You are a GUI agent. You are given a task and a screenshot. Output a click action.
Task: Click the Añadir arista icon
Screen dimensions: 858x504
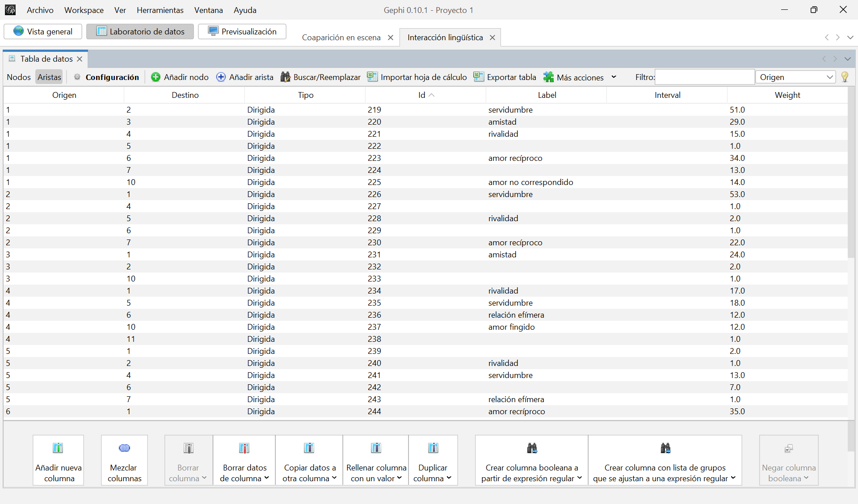tap(221, 77)
